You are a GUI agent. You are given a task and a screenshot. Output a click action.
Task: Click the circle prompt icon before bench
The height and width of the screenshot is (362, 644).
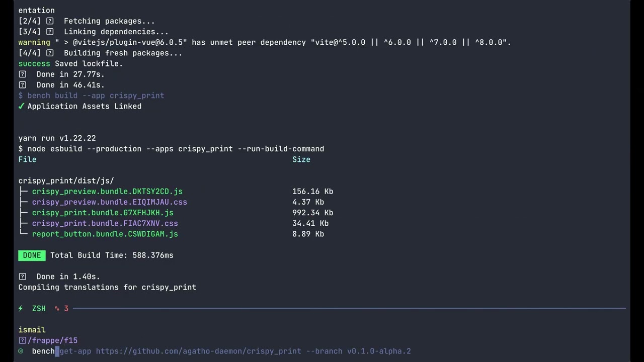coord(21,351)
